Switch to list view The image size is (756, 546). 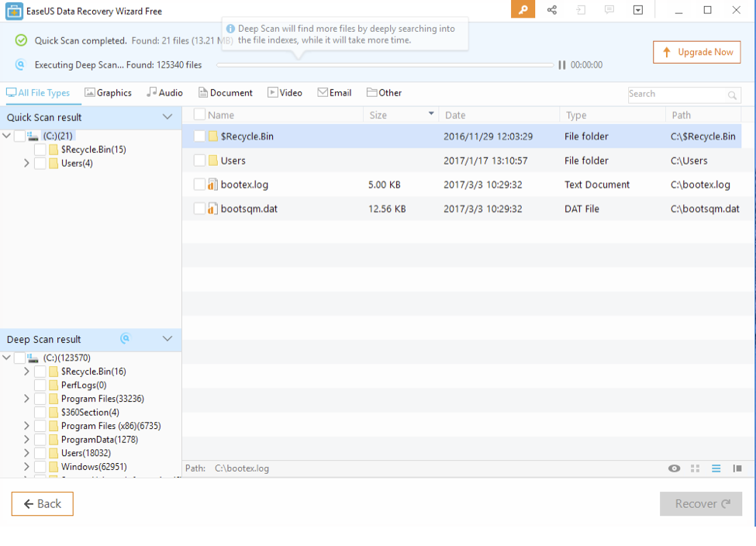tap(716, 468)
